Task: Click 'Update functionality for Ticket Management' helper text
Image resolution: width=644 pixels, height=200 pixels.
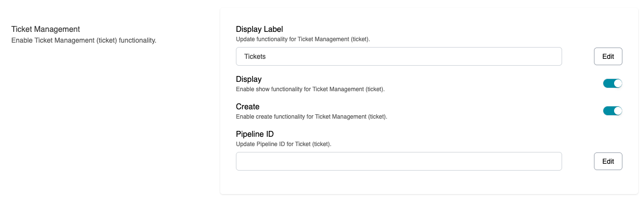Action: click(x=303, y=39)
